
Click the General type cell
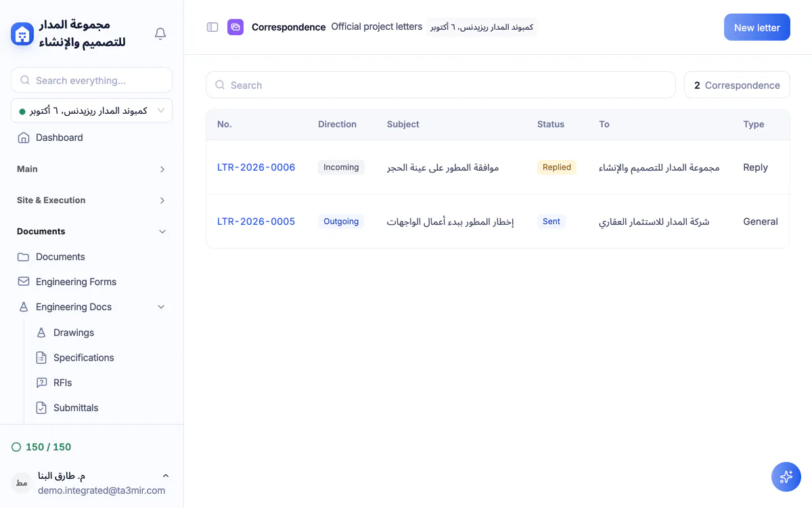point(761,221)
